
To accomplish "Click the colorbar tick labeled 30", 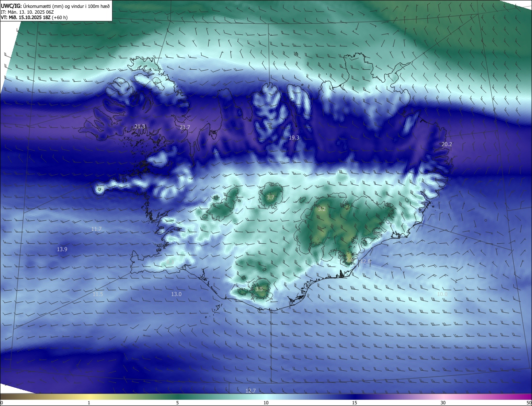I will tap(443, 403).
